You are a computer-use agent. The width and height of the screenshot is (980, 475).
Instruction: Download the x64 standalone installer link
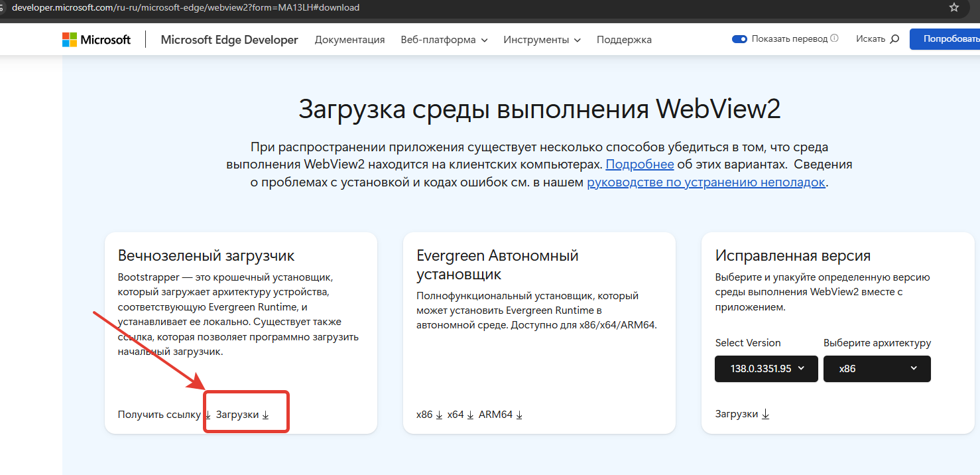click(461, 415)
